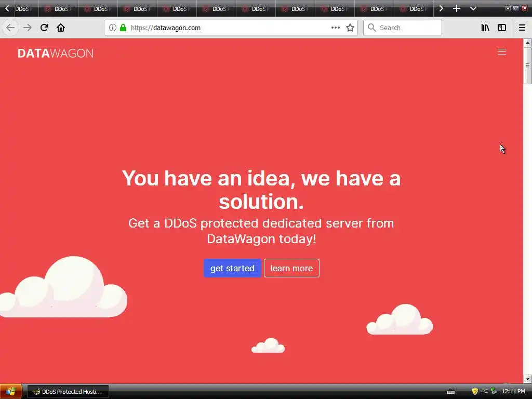The height and width of the screenshot is (399, 532).
Task: Show site information via the info icon
Action: [x=113, y=28]
